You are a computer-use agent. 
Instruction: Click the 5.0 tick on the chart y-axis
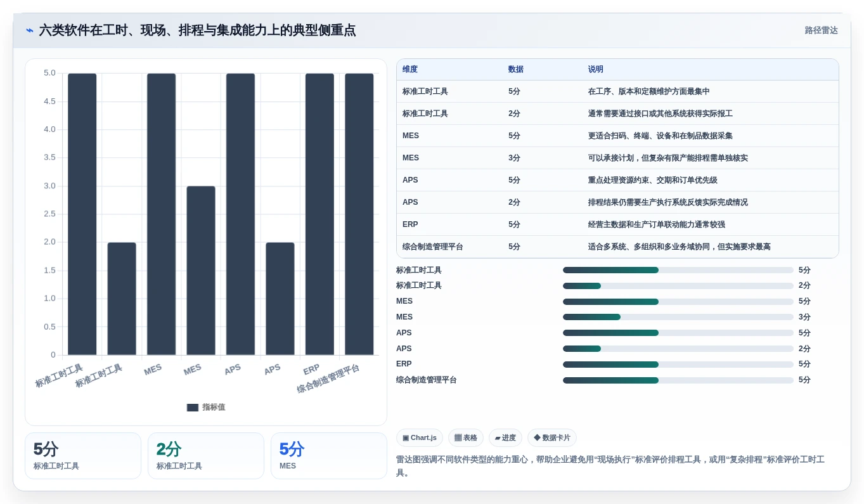(49, 73)
